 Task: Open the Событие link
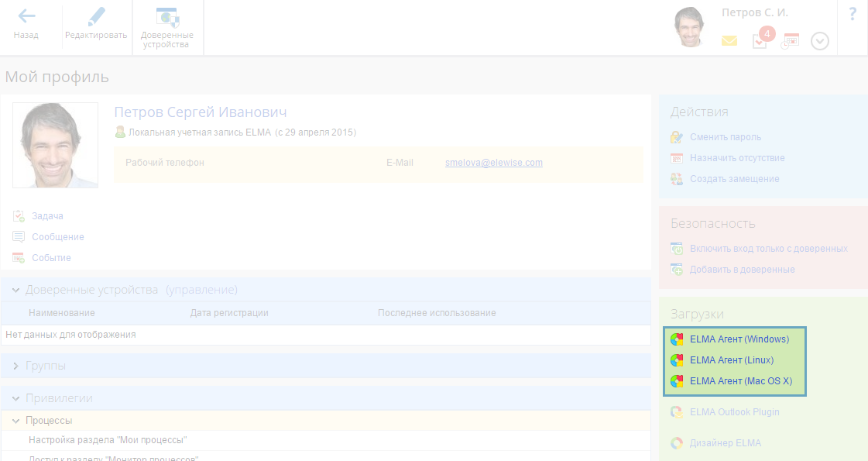(x=51, y=258)
